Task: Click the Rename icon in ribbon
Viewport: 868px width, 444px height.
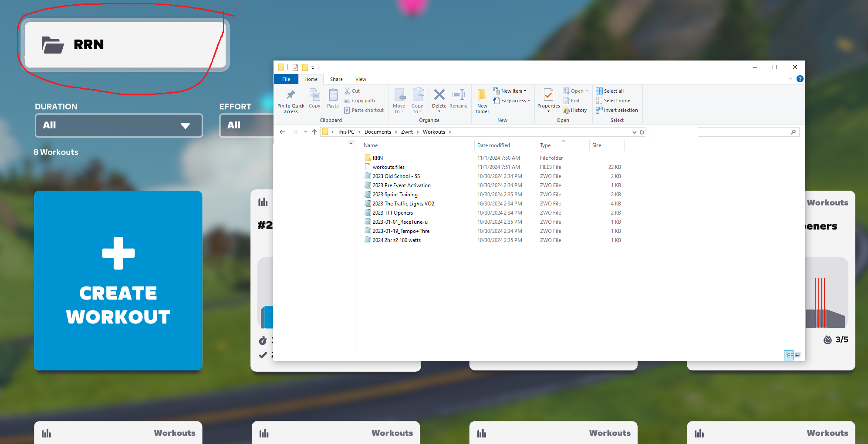Action: point(458,95)
